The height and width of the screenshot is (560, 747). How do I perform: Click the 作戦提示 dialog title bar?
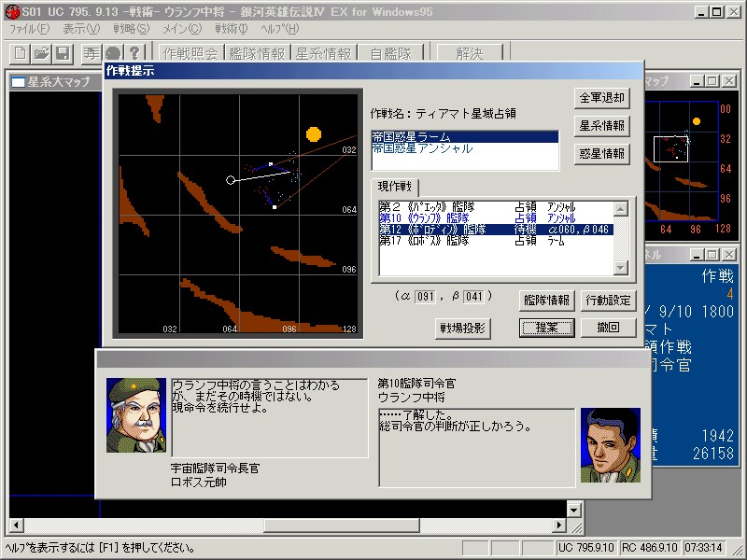point(373,71)
